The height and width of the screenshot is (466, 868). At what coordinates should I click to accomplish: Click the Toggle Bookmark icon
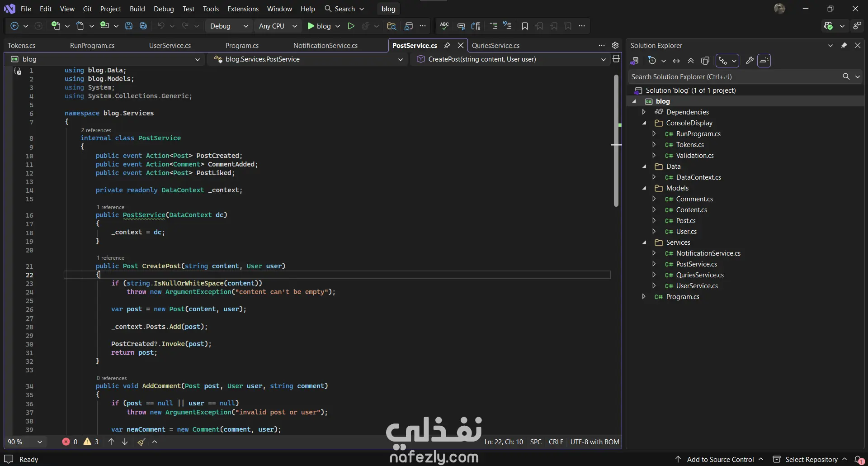click(x=524, y=26)
